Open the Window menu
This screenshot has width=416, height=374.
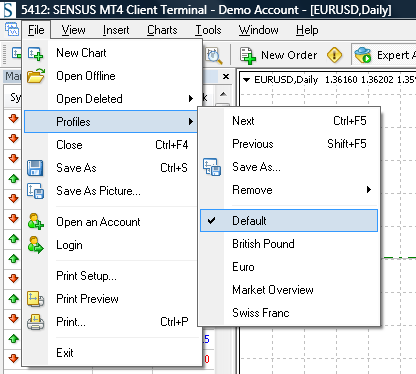[x=258, y=30]
